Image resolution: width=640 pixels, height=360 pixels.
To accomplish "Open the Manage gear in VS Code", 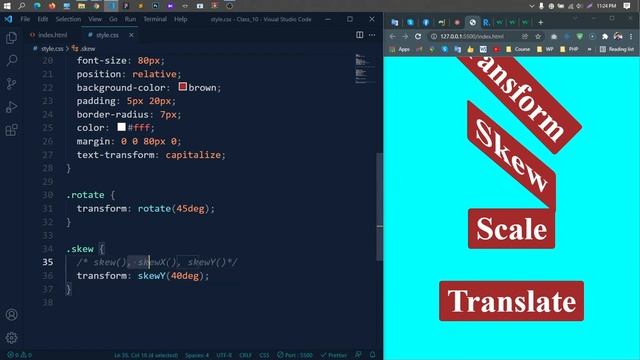I will pyautogui.click(x=11, y=338).
